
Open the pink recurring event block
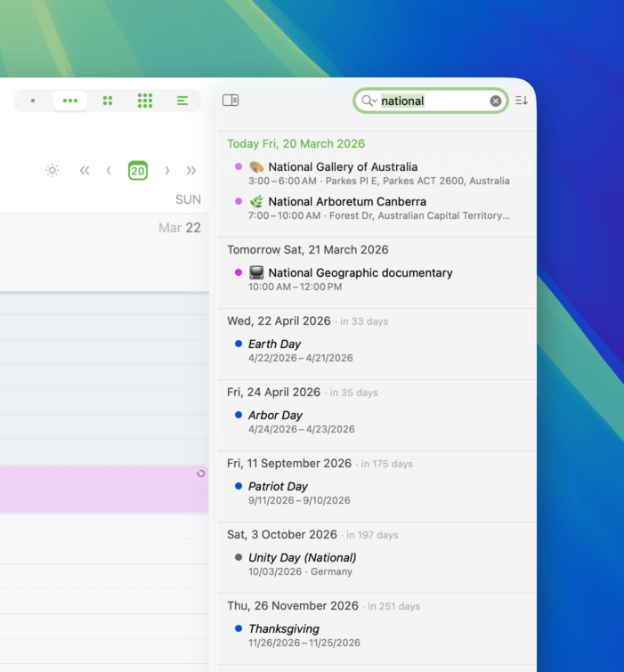point(104,489)
